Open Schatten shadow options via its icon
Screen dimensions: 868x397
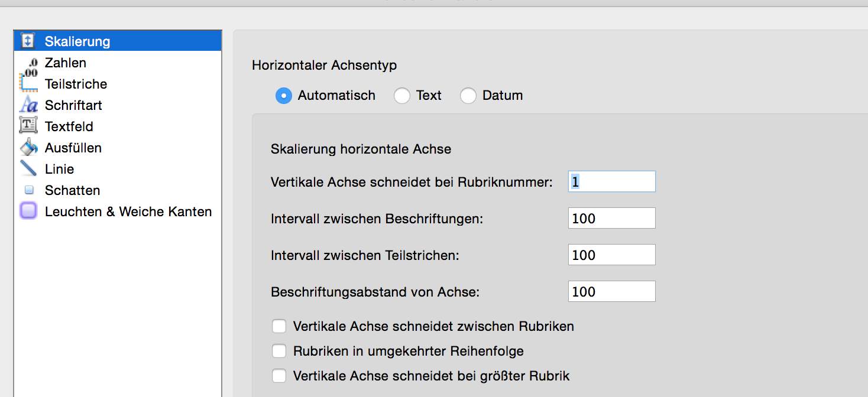pyautogui.click(x=30, y=190)
